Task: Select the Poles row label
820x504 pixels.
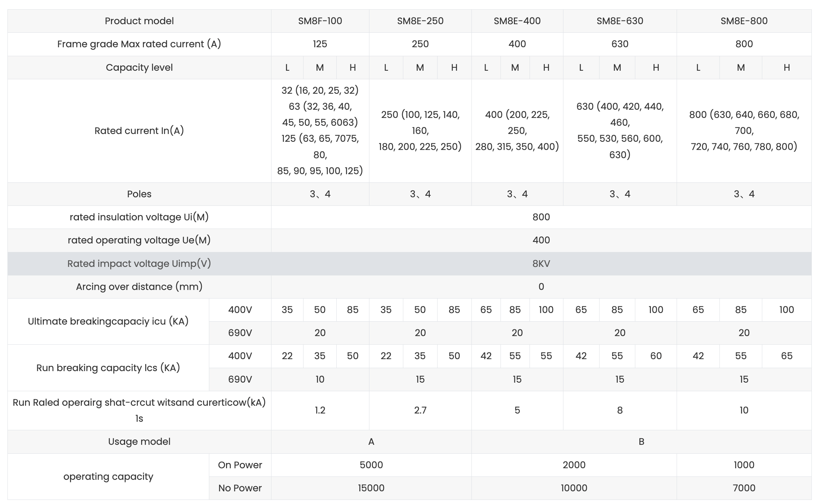Action: 139,194
